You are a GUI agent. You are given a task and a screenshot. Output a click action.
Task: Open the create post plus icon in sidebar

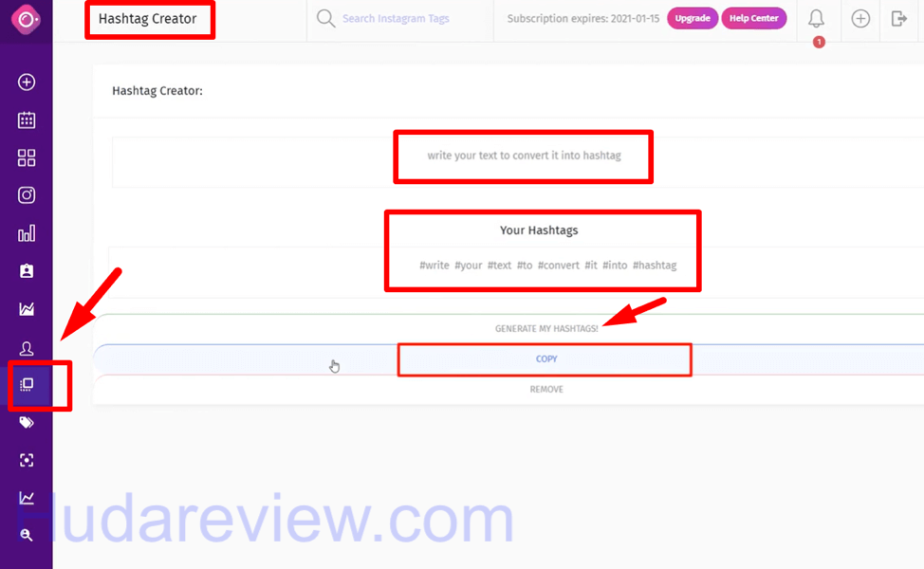27,82
